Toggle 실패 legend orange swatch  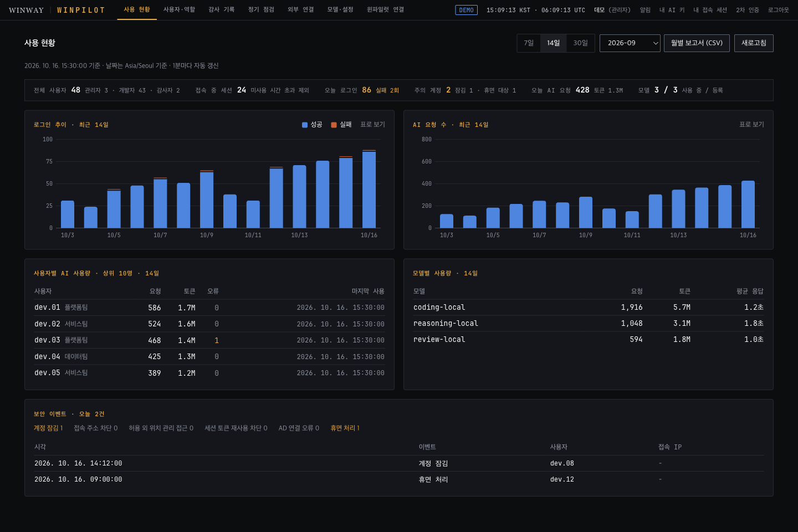tap(334, 125)
